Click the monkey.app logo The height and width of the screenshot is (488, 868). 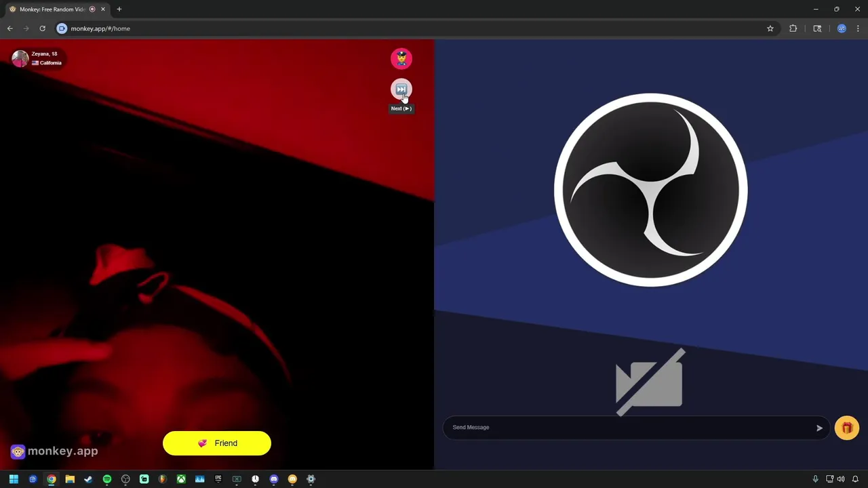pos(54,451)
